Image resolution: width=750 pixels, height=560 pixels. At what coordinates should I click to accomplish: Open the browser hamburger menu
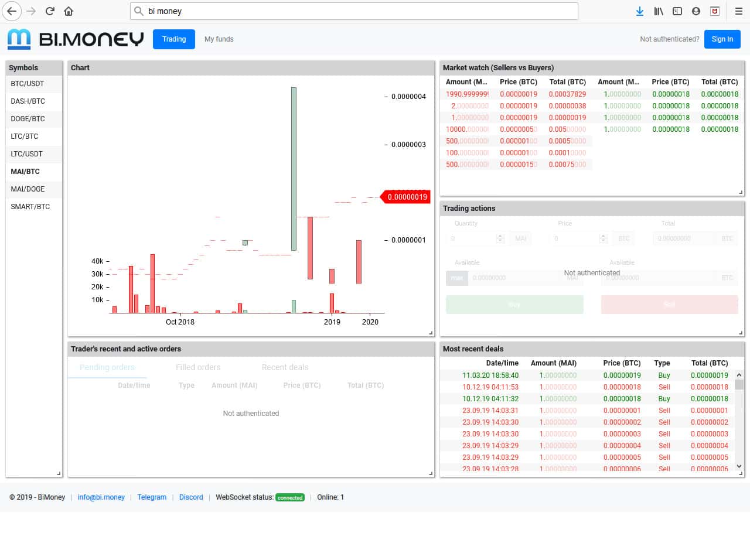pyautogui.click(x=738, y=11)
